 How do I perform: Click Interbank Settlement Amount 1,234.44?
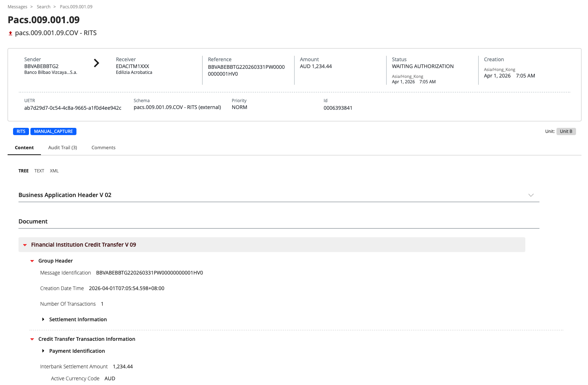[x=123, y=367]
